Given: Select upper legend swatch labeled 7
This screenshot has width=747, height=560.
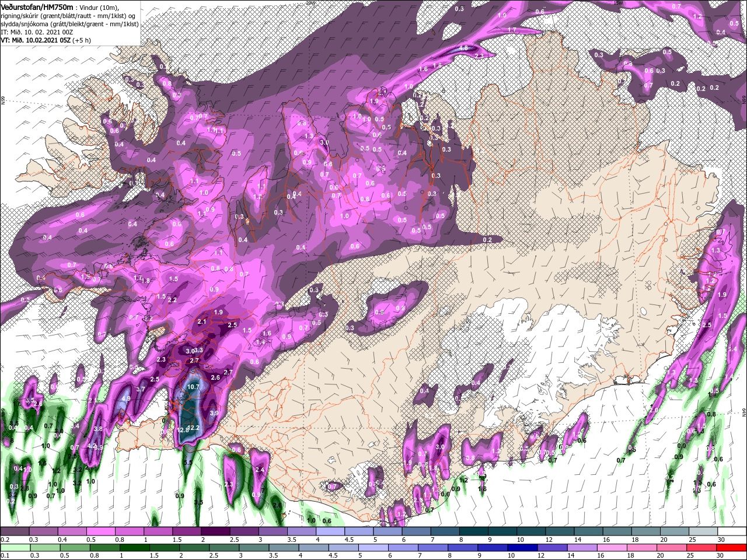Looking at the screenshot, I should click(445, 531).
